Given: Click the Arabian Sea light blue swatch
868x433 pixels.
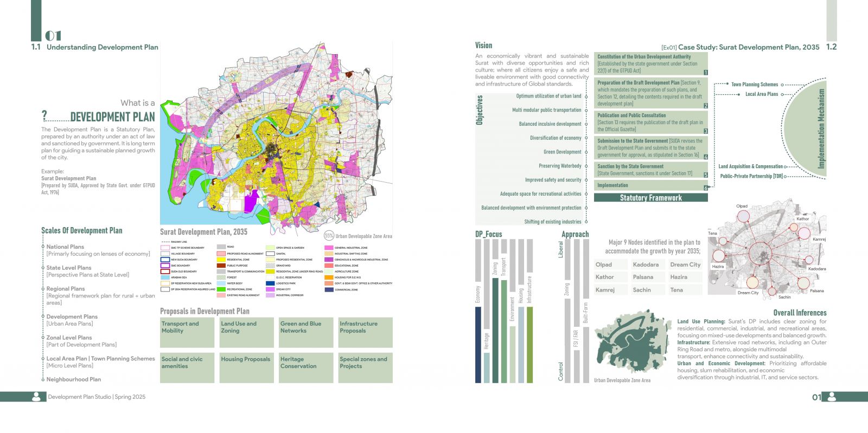Looking at the screenshot, I should pyautogui.click(x=165, y=277).
